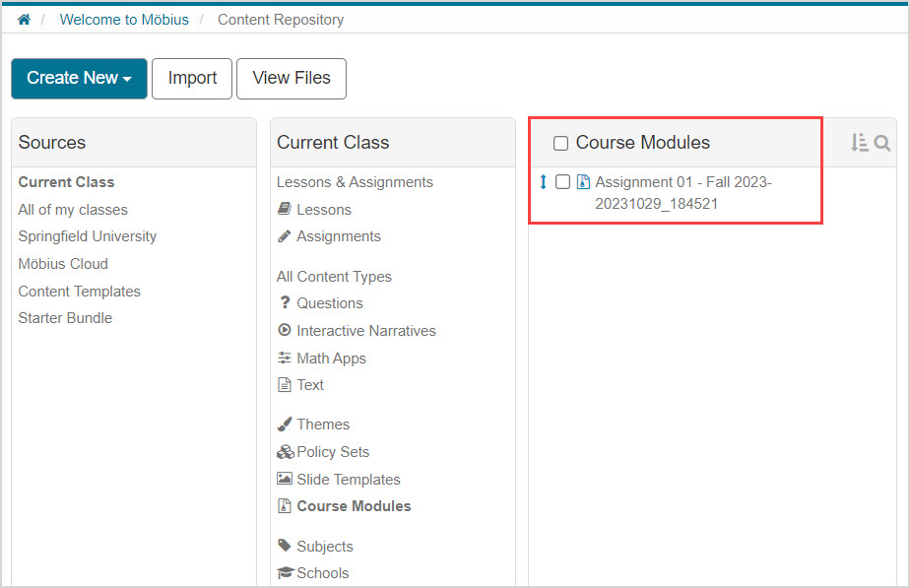
Task: Toggle the Course Modules select-all checkbox
Action: click(x=560, y=144)
